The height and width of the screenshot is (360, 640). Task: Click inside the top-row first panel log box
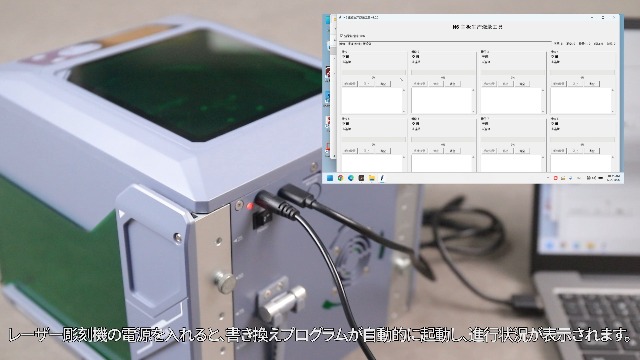click(x=371, y=100)
